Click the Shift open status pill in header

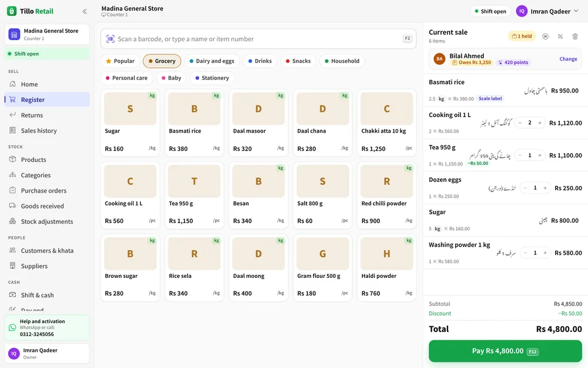tap(490, 11)
